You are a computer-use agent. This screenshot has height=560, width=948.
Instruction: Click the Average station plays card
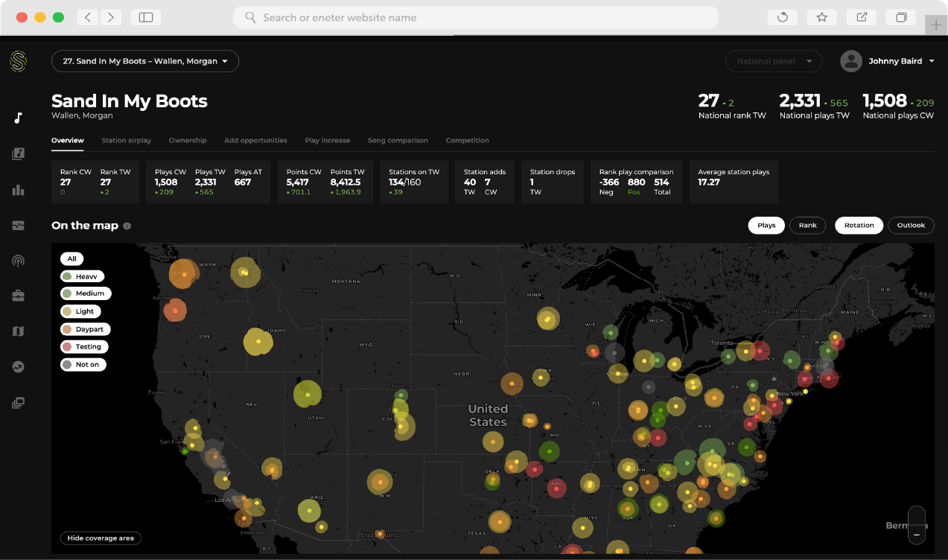[734, 182]
